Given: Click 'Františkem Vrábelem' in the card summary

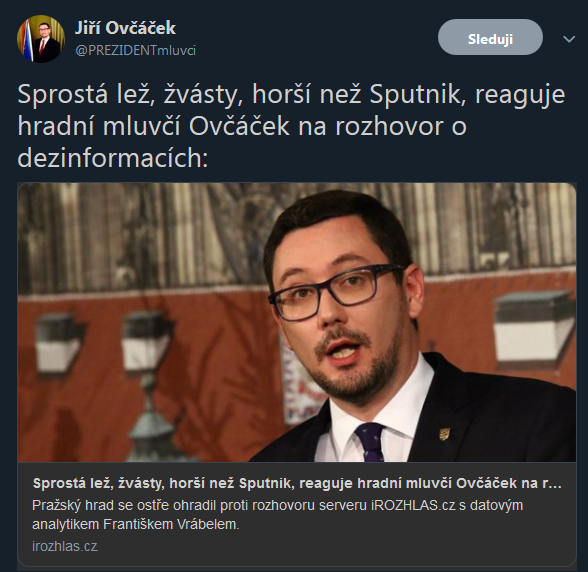Looking at the screenshot, I should (x=171, y=524).
